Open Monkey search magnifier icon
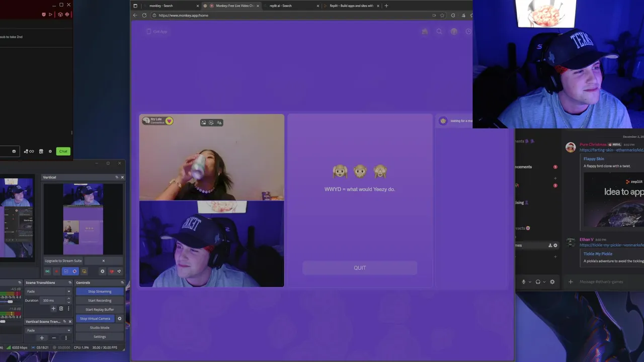The image size is (644, 362). (x=439, y=31)
